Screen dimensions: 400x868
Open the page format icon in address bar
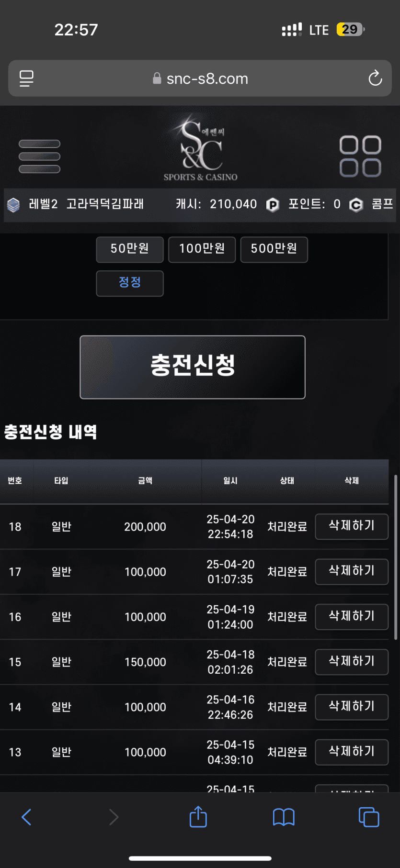pyautogui.click(x=26, y=78)
